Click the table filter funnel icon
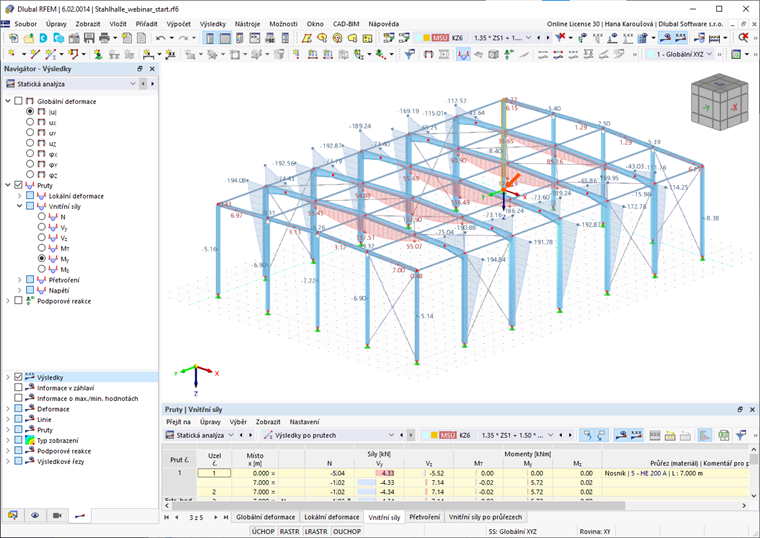This screenshot has width=760, height=538. point(741,435)
